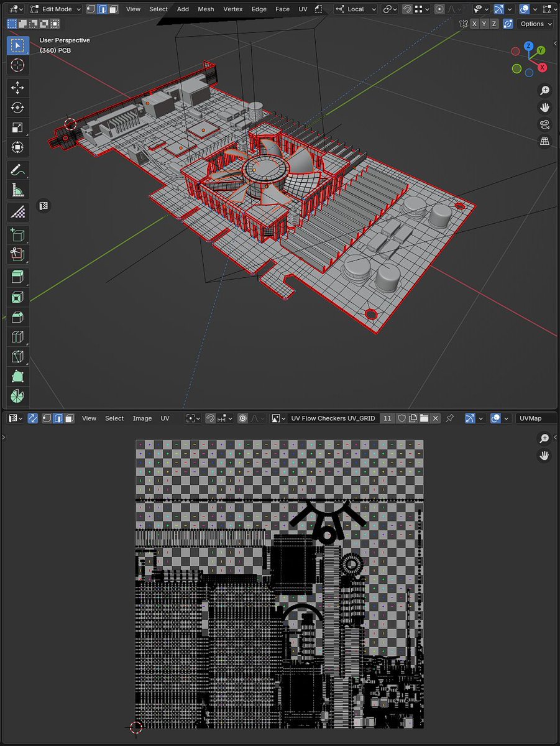This screenshot has height=746, width=560.
Task: Select the Knife tool
Action: [17, 356]
